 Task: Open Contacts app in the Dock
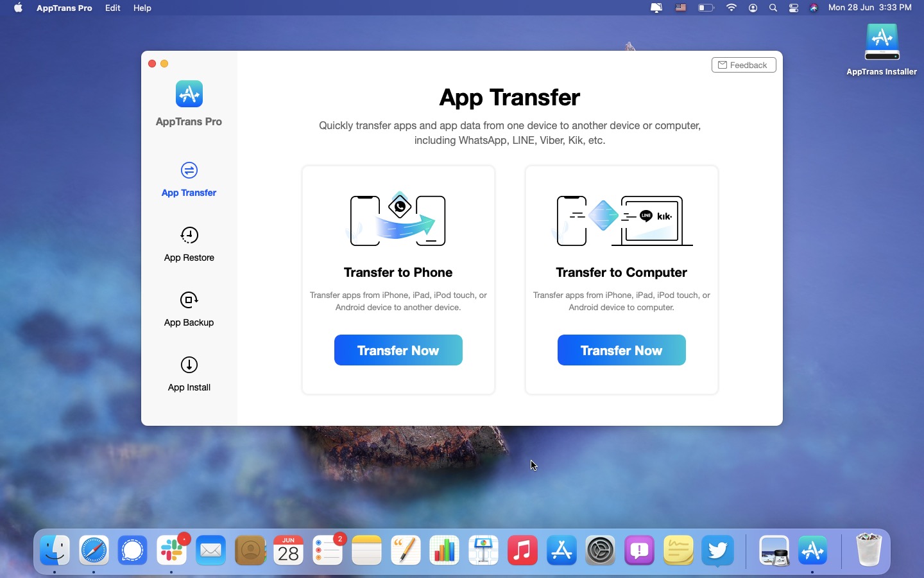[x=250, y=551]
